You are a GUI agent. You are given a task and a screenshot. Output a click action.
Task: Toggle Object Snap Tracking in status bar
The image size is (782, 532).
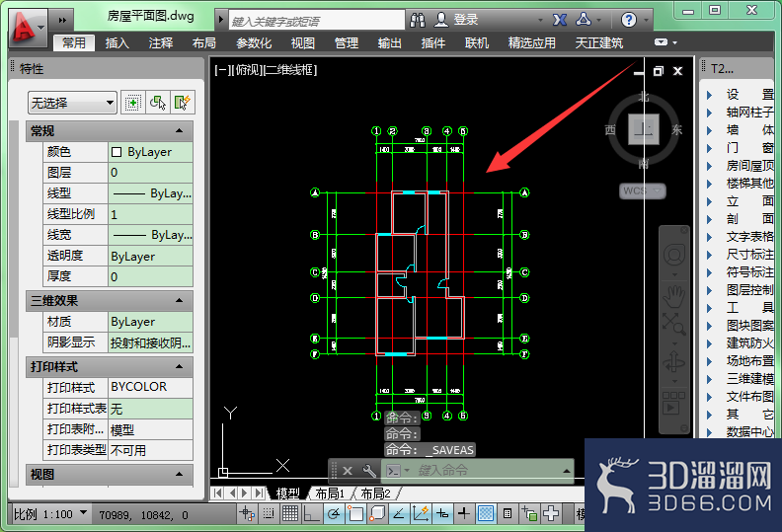(x=399, y=513)
